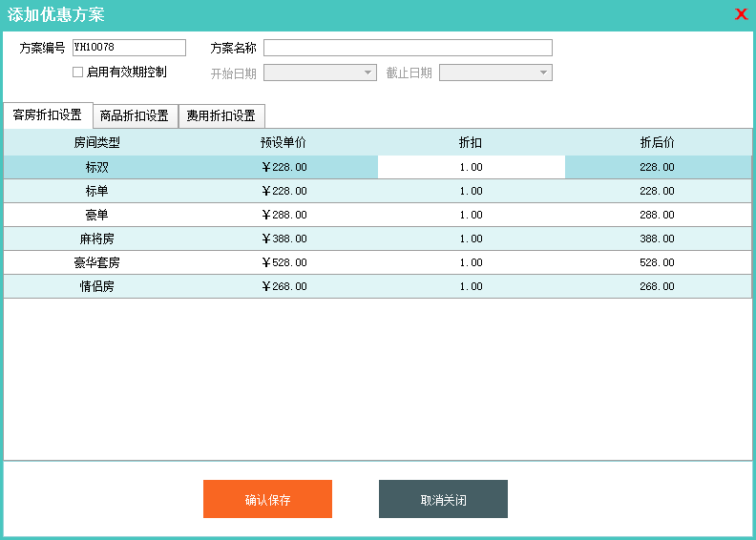Click the 折后价 column header
The image size is (756, 540).
[x=657, y=143]
